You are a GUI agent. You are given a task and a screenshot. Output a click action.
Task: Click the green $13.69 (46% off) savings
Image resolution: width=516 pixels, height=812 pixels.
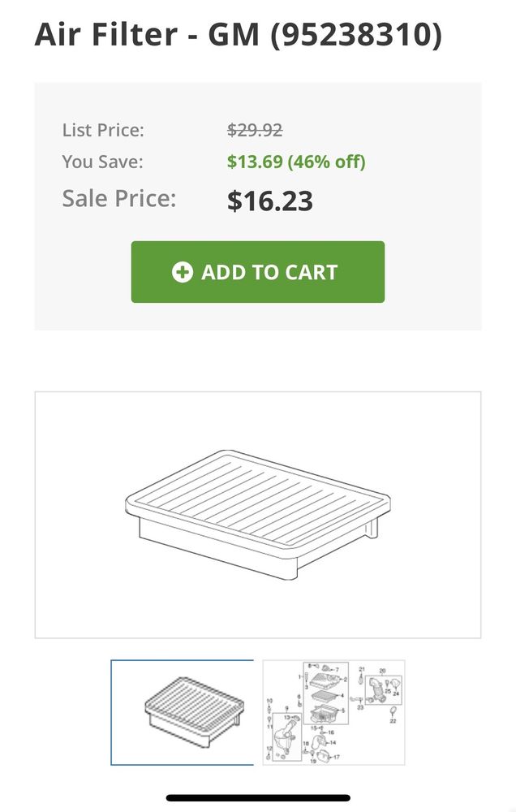[x=296, y=162]
